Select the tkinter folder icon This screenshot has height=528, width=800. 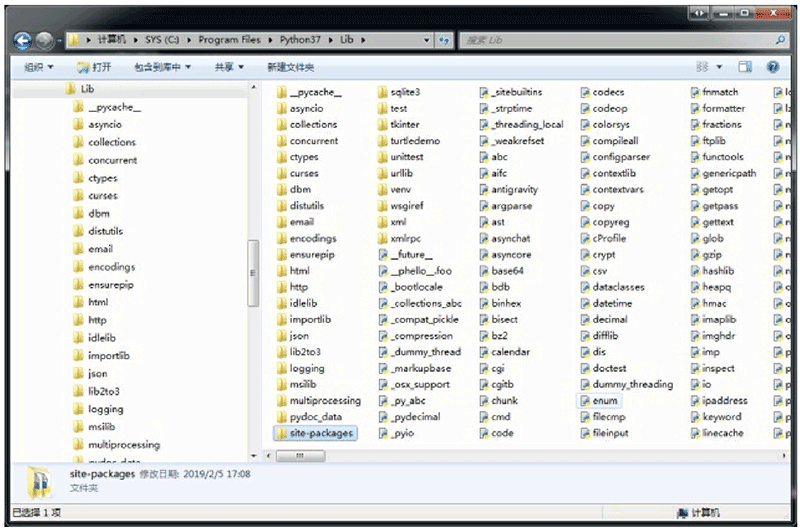click(x=383, y=124)
